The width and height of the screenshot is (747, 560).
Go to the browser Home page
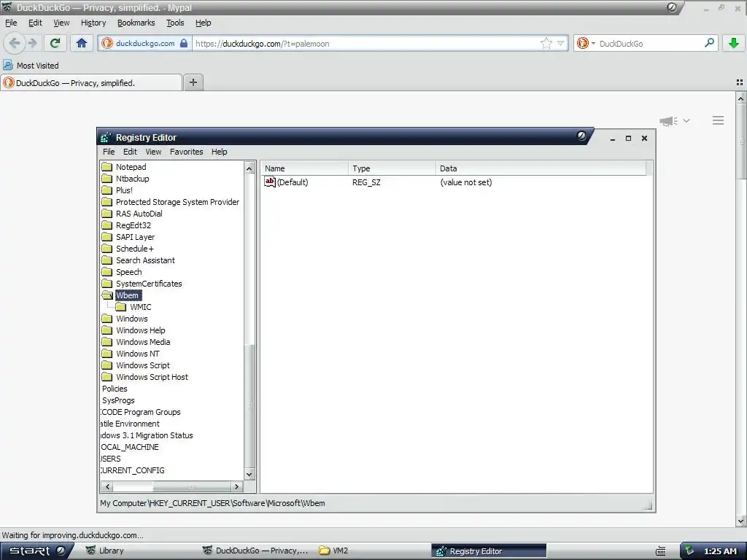[82, 43]
